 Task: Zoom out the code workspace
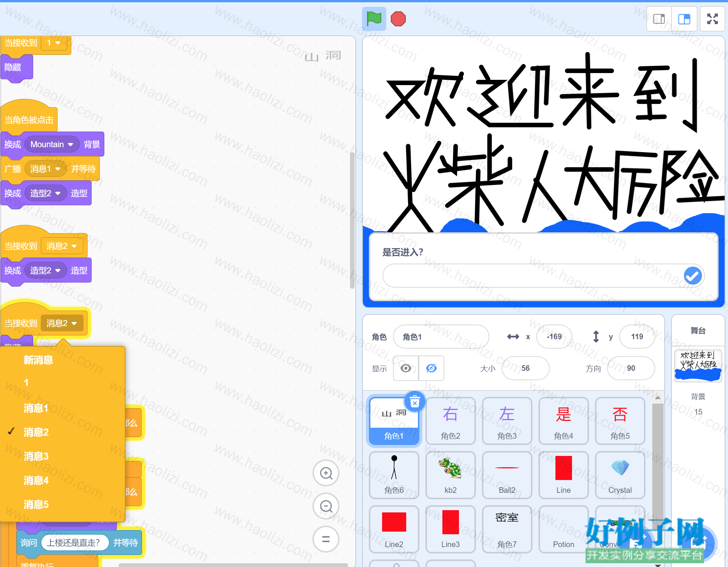point(326,506)
